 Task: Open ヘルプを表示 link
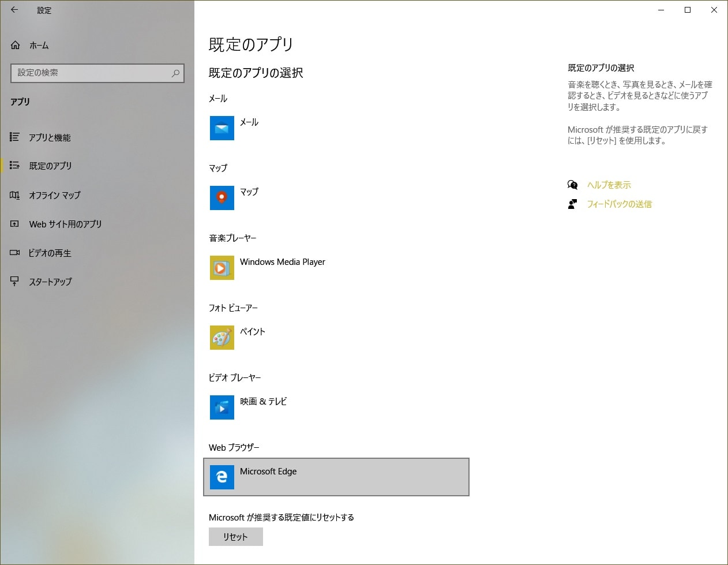tap(609, 185)
